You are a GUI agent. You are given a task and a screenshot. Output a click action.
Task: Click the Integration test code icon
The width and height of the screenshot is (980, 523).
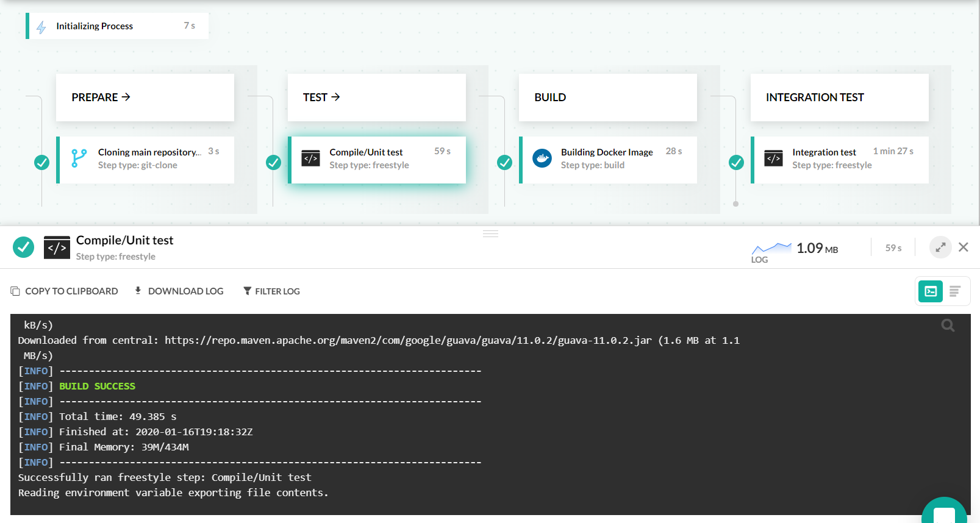773,158
